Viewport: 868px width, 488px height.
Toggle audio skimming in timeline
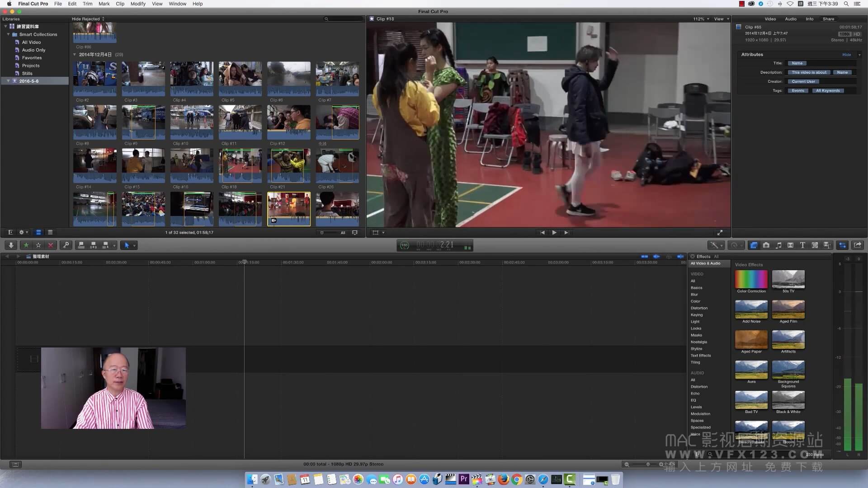[x=656, y=256]
